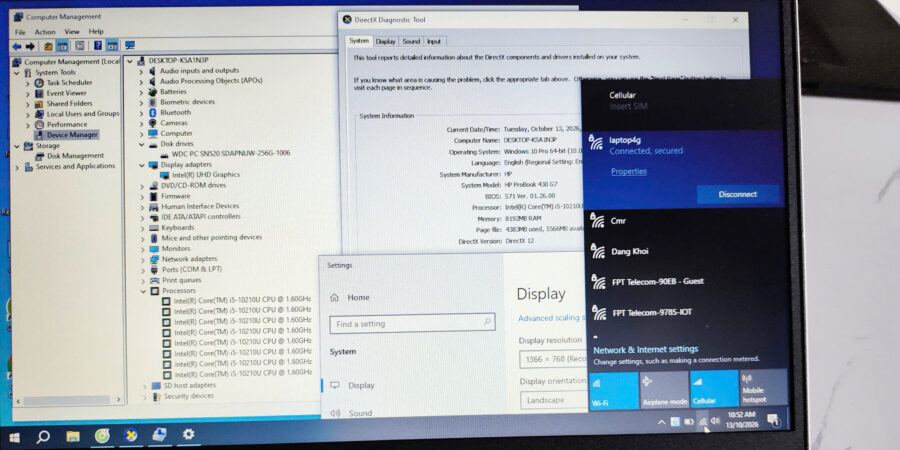The height and width of the screenshot is (450, 900).
Task: Click the Back arrow in Computer Management toolbar
Action: click(x=17, y=46)
